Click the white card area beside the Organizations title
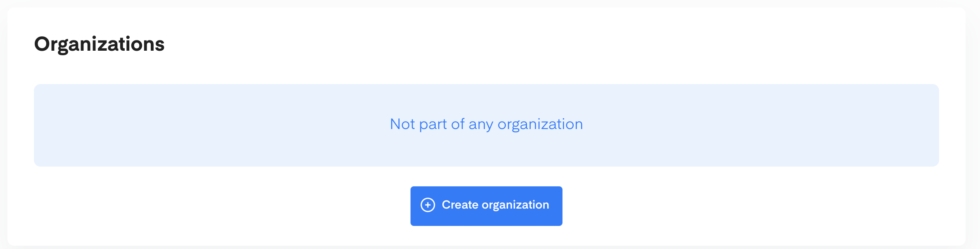Image resolution: width=980 pixels, height=249 pixels. pyautogui.click(x=496, y=44)
